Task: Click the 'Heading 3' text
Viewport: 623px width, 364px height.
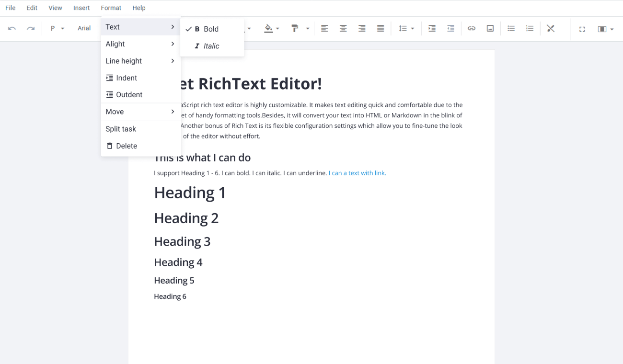Action: tap(182, 241)
